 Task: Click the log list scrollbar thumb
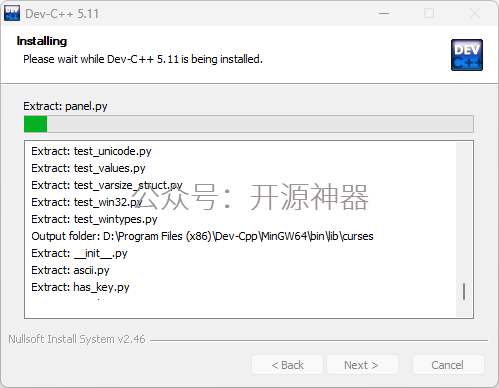click(x=464, y=291)
